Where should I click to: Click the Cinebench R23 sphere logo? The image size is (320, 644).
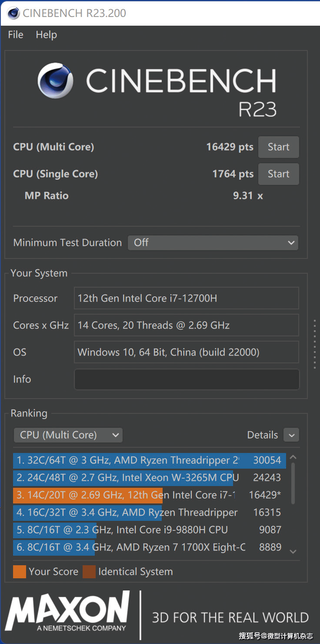(x=55, y=80)
